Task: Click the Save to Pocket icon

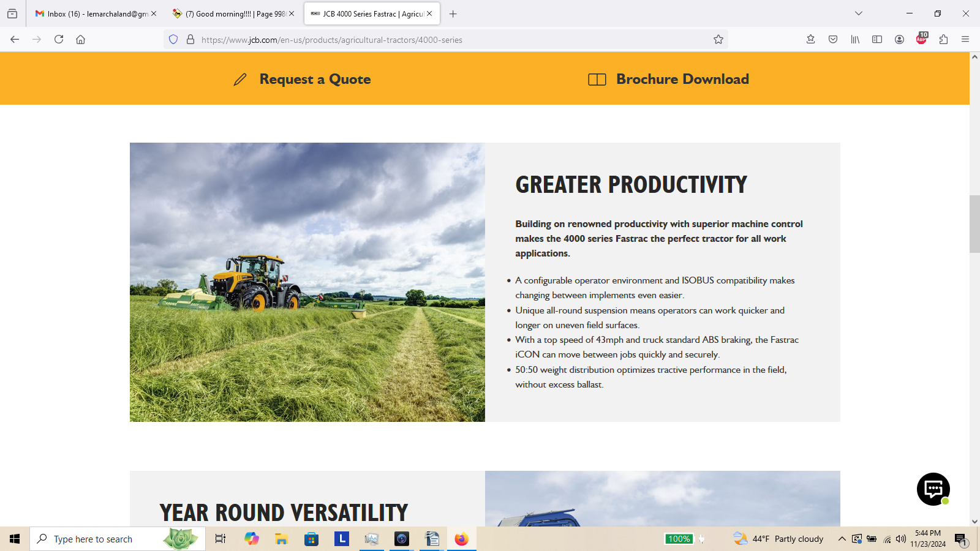Action: 833,40
